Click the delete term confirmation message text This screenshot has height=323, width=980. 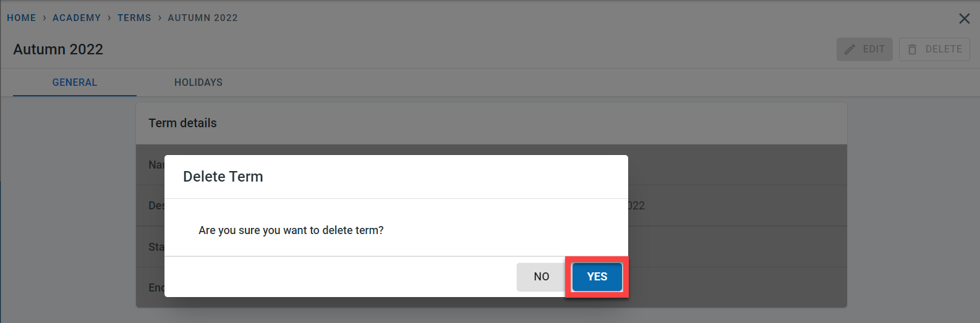coord(291,230)
